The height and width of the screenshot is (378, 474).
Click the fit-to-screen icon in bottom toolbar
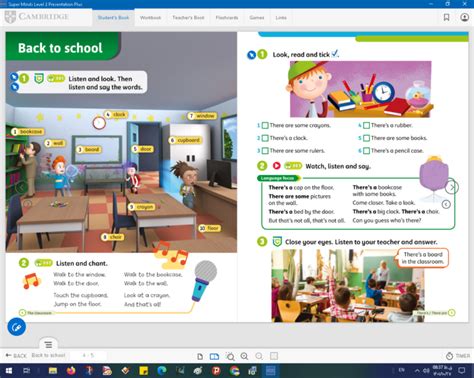click(x=274, y=356)
